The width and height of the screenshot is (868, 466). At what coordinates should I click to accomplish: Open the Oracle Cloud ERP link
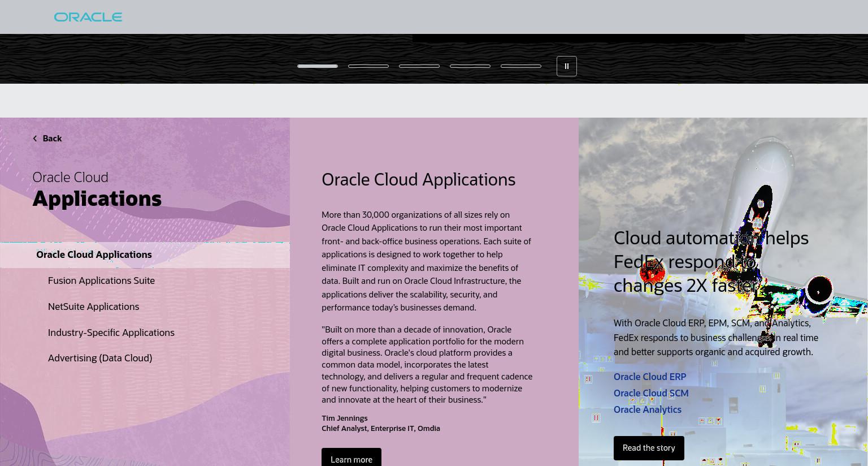[650, 377]
